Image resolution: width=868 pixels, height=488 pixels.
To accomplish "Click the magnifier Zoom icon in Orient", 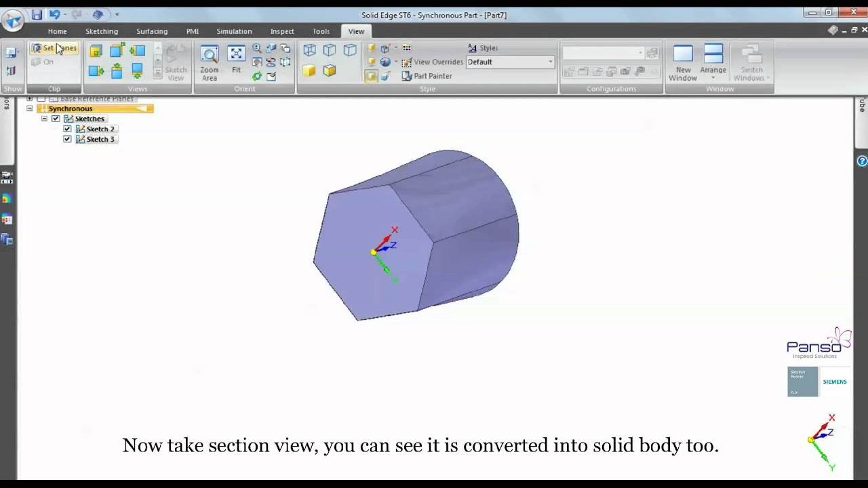I will [257, 48].
